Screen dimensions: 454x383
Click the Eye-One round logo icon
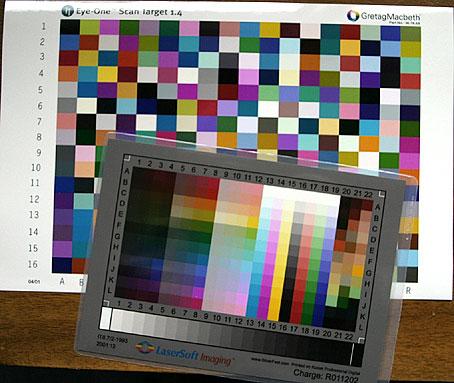[x=68, y=11]
